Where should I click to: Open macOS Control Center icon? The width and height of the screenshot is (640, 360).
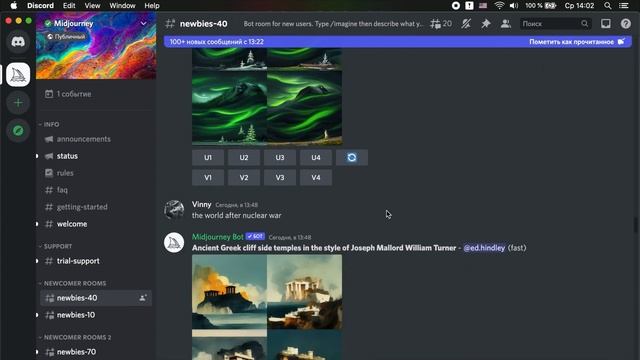pyautogui.click(x=624, y=6)
